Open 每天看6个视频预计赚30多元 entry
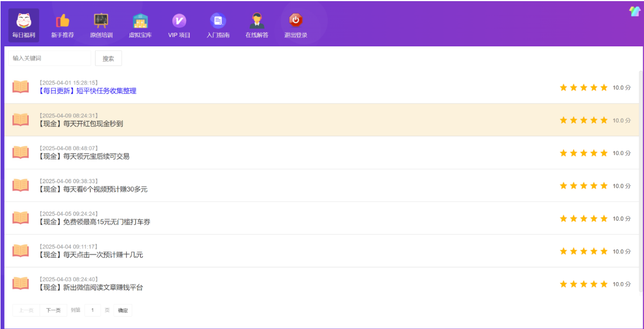The height and width of the screenshot is (329, 644). 93,189
